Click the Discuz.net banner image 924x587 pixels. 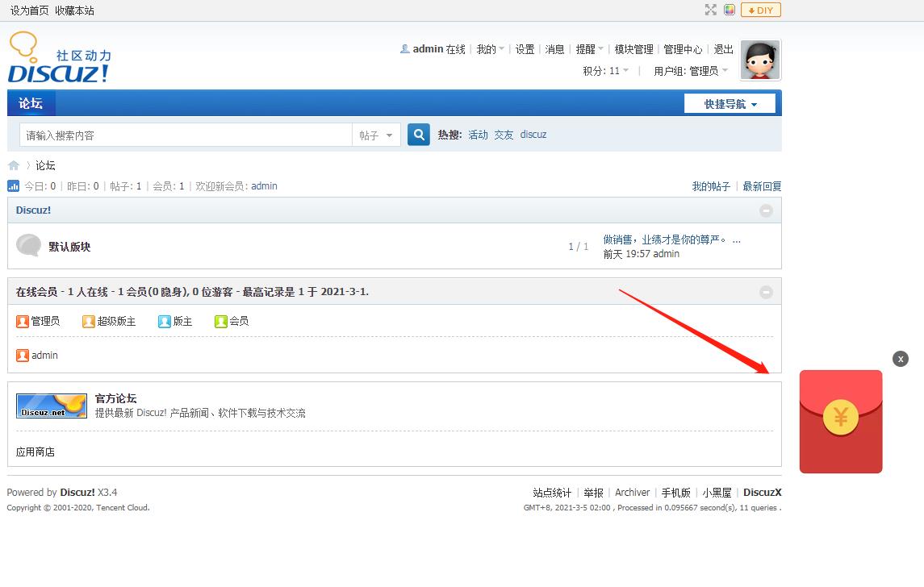point(52,406)
